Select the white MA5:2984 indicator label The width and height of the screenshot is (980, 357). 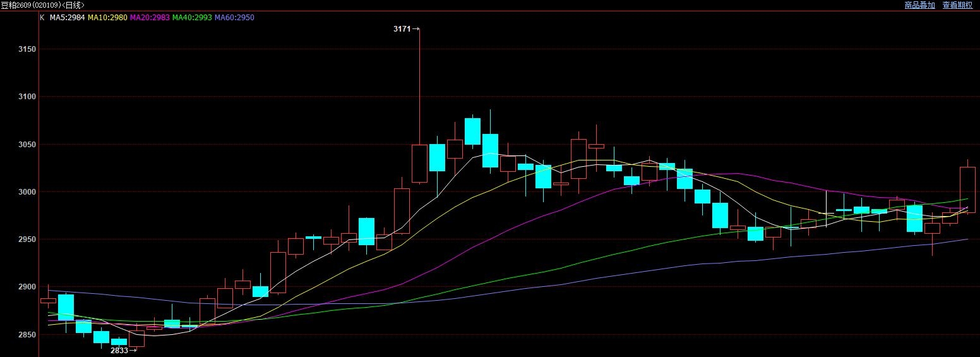click(67, 18)
